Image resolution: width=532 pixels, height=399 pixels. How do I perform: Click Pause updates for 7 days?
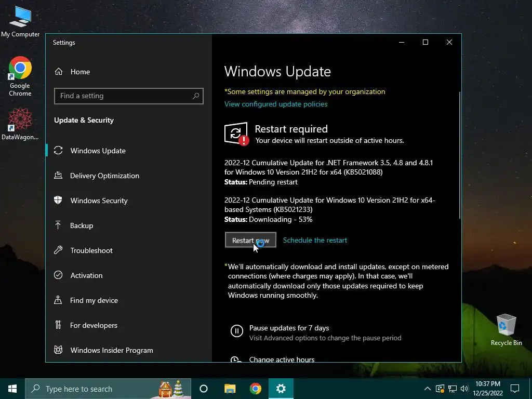click(x=289, y=328)
